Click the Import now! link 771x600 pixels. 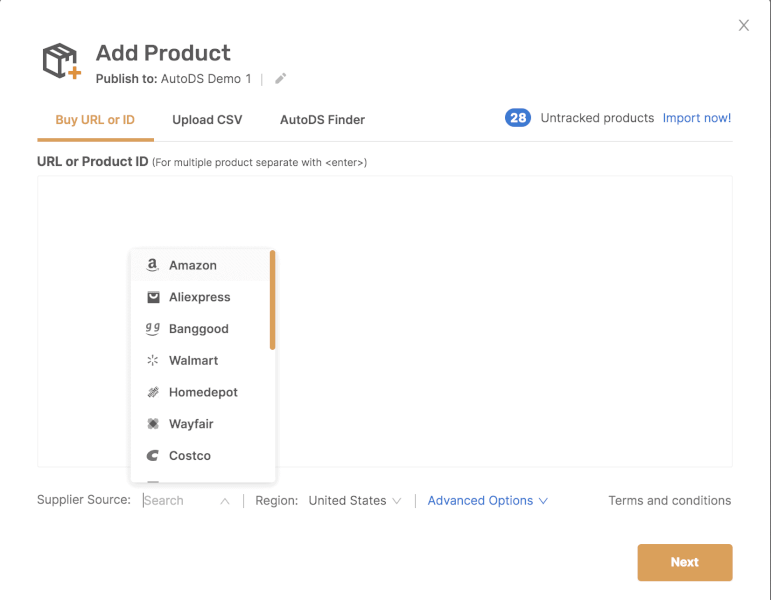point(696,118)
